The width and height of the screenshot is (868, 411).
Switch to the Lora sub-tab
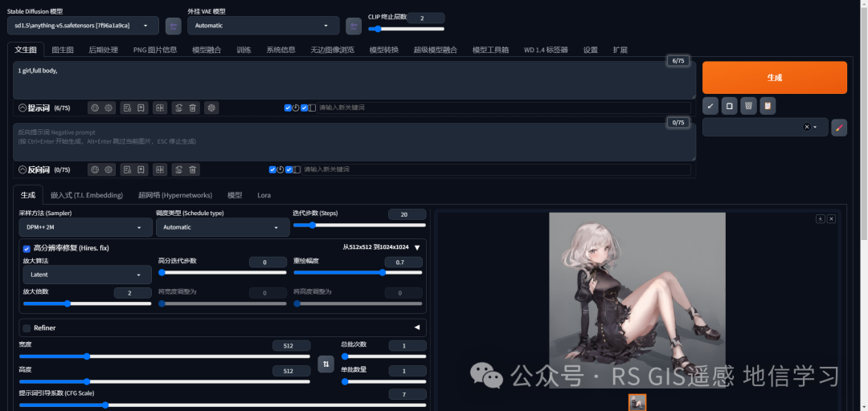[x=264, y=195]
